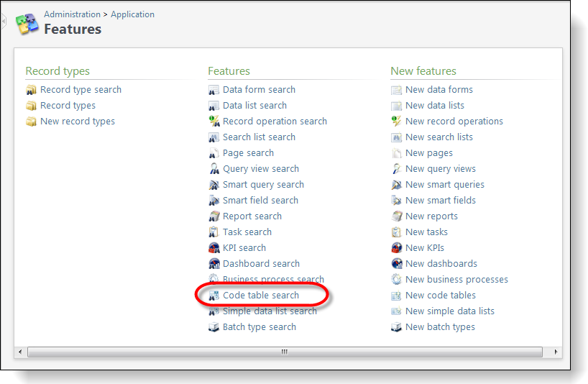
Task: Click the horizontal scrollbar right arrow
Action: [x=556, y=352]
